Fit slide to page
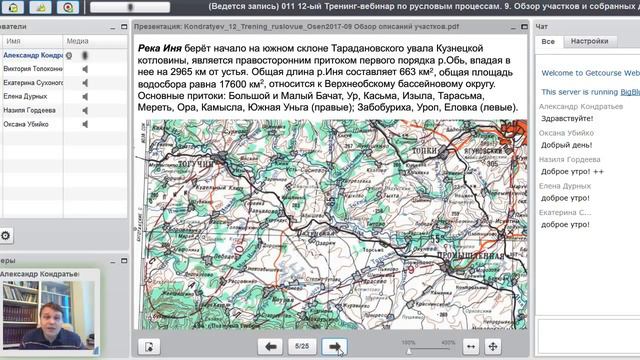 coord(493,347)
